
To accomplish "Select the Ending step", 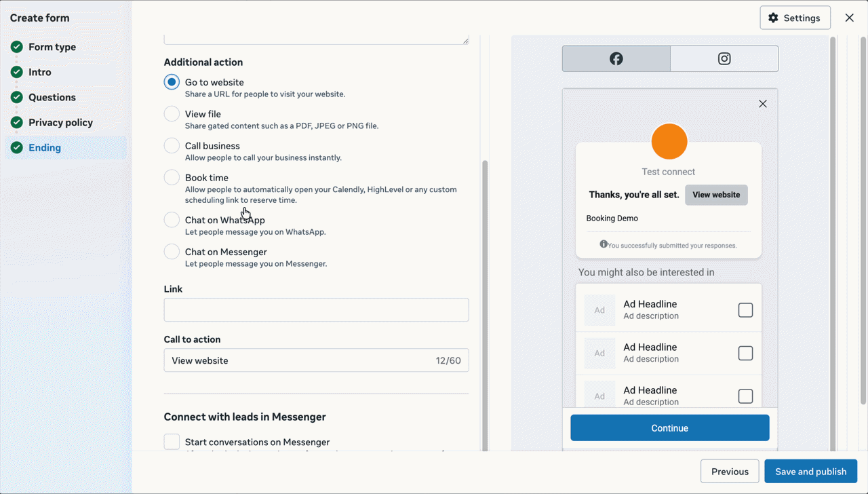I will click(x=66, y=147).
